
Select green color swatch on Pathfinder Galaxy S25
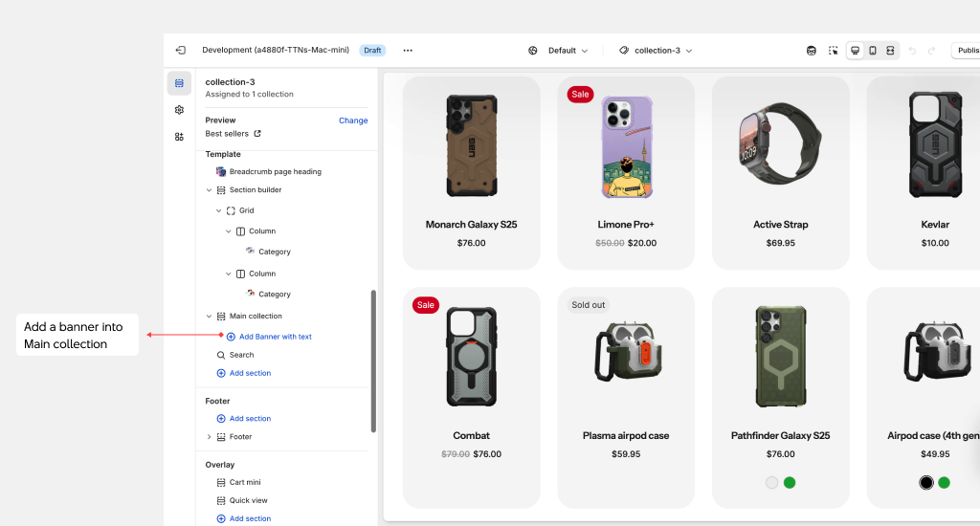790,483
